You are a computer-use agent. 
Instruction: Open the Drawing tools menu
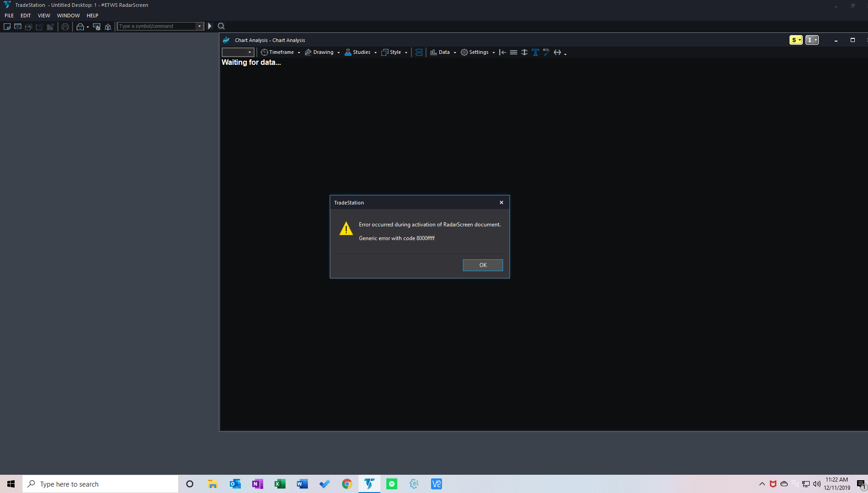pyautogui.click(x=319, y=52)
